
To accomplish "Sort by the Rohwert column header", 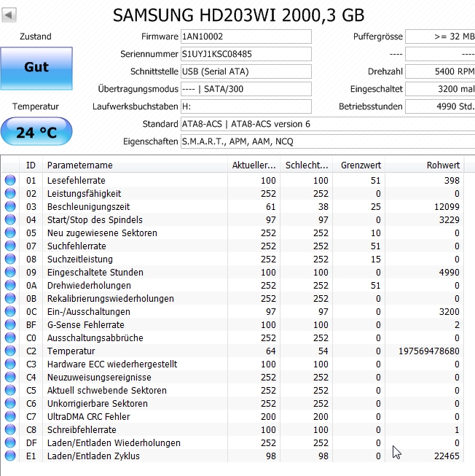I will (425, 165).
